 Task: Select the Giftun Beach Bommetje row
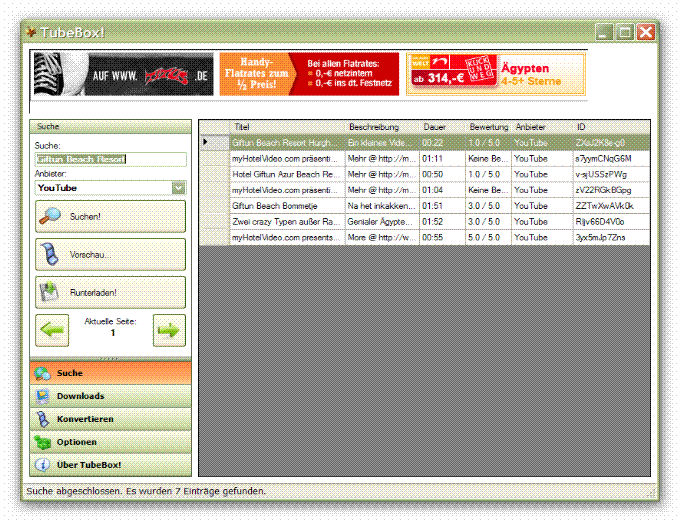(285, 205)
